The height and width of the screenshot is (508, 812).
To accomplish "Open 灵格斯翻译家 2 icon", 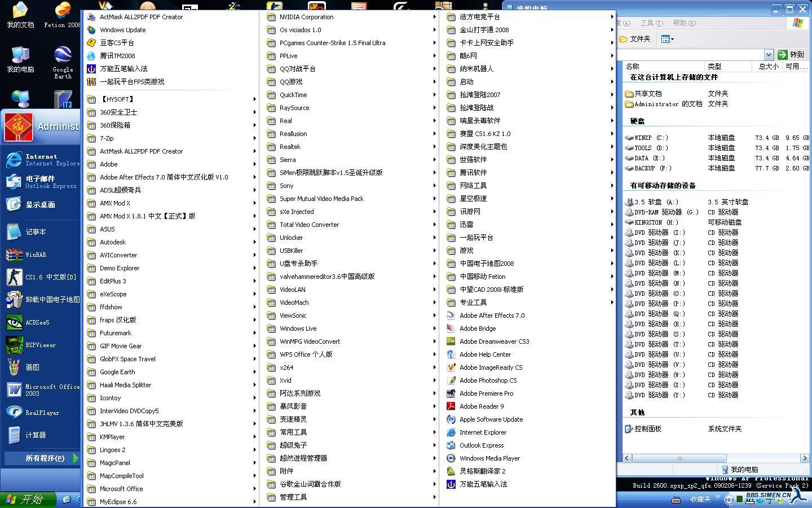I will coord(451,471).
